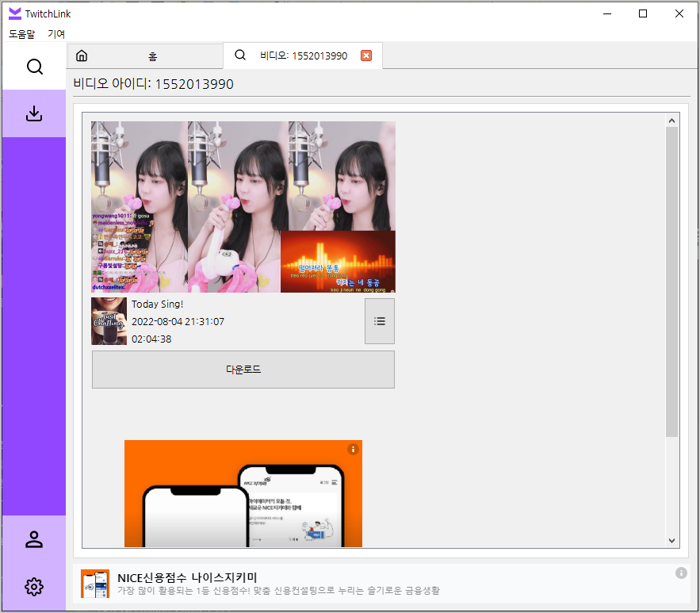This screenshot has height=613, width=700.
Task: Open the search sidebar icon
Action: [x=34, y=67]
